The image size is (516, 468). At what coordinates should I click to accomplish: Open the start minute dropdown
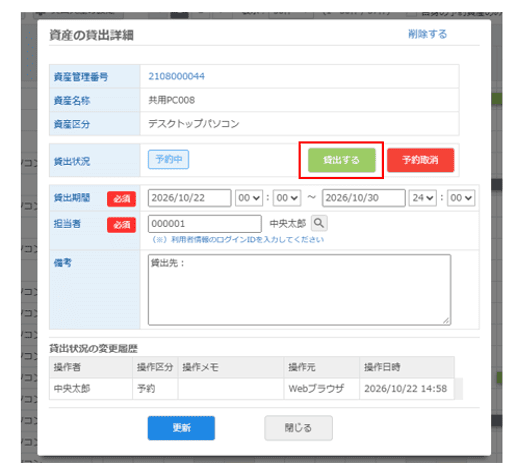point(287,198)
